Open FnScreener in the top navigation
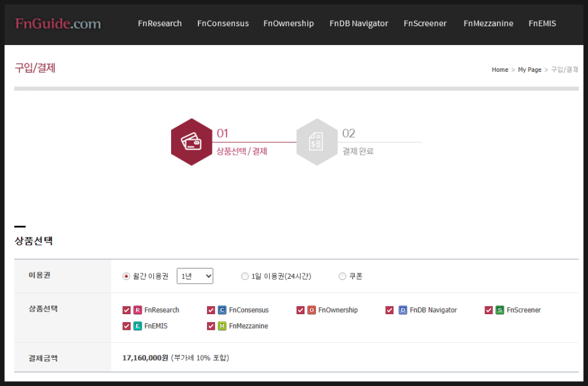588x386 pixels. coord(425,23)
